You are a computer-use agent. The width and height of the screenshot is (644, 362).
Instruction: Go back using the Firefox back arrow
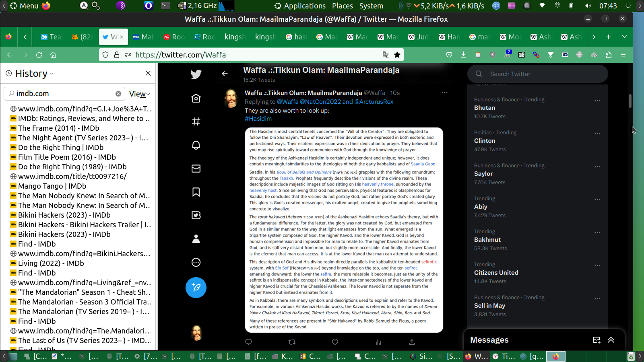pos(10,55)
